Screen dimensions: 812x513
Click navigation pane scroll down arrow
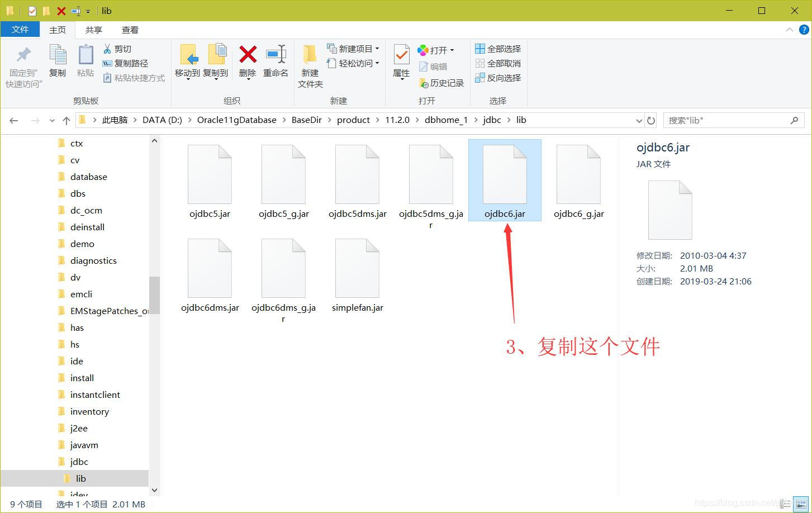point(155,490)
